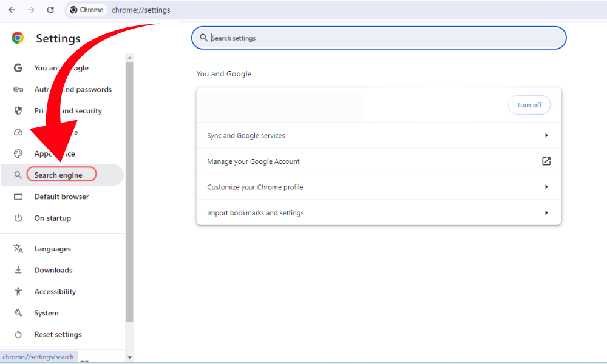Click the Autofill and passwords key icon
607x364 pixels.
(18, 89)
